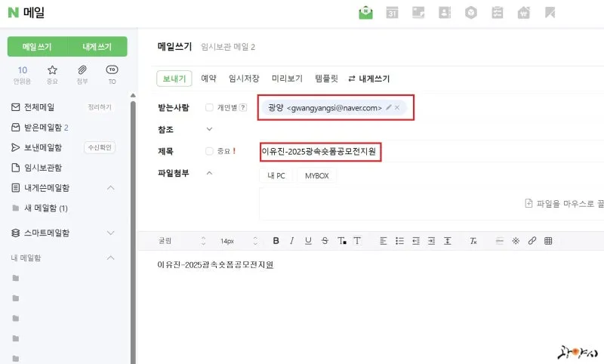Click the paperclip 첨부 filter icon
Image resolution: width=604 pixels, height=364 pixels.
82,71
